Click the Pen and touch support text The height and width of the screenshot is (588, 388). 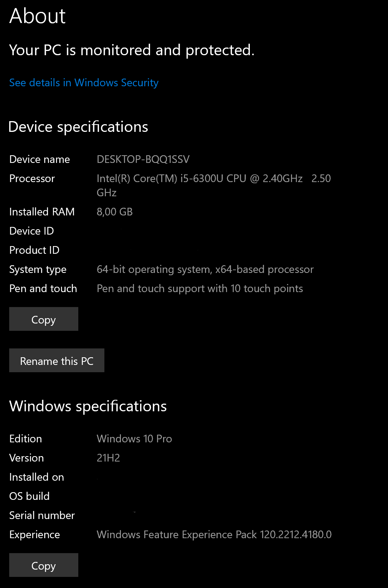(200, 288)
